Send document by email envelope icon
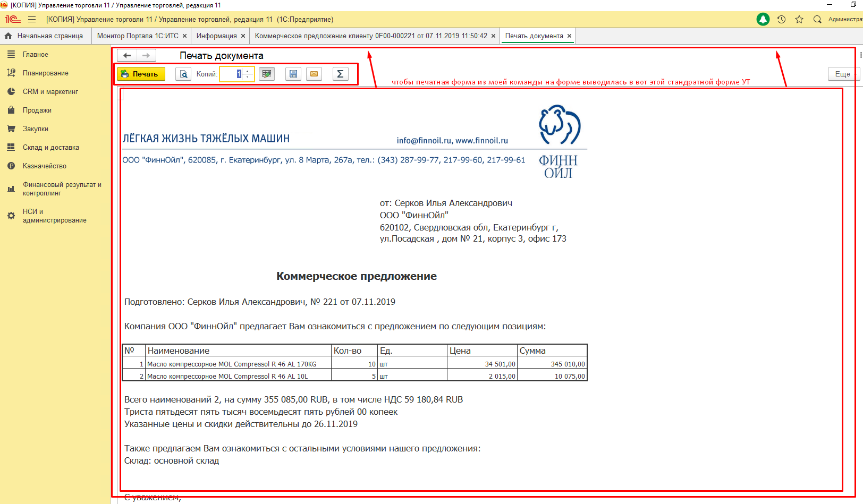 tap(314, 74)
